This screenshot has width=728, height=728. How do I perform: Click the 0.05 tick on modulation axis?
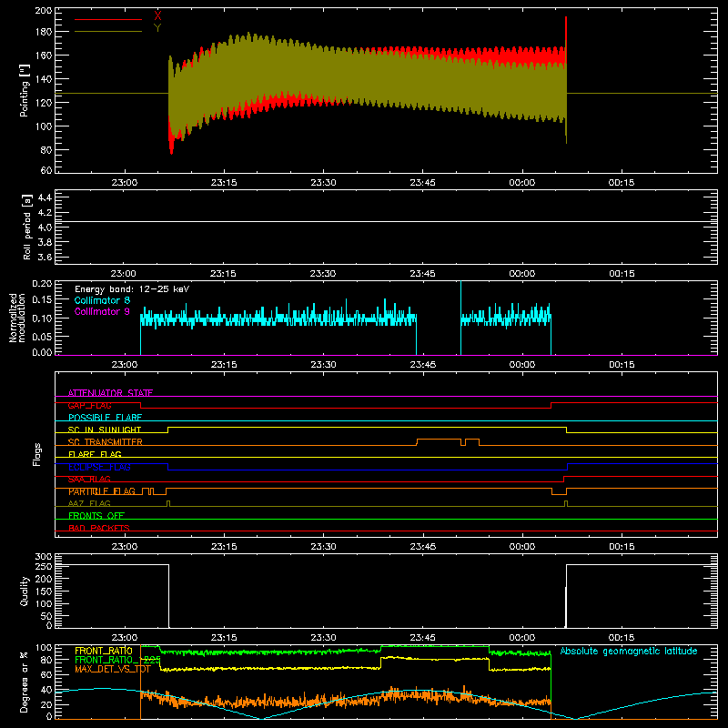(x=42, y=336)
